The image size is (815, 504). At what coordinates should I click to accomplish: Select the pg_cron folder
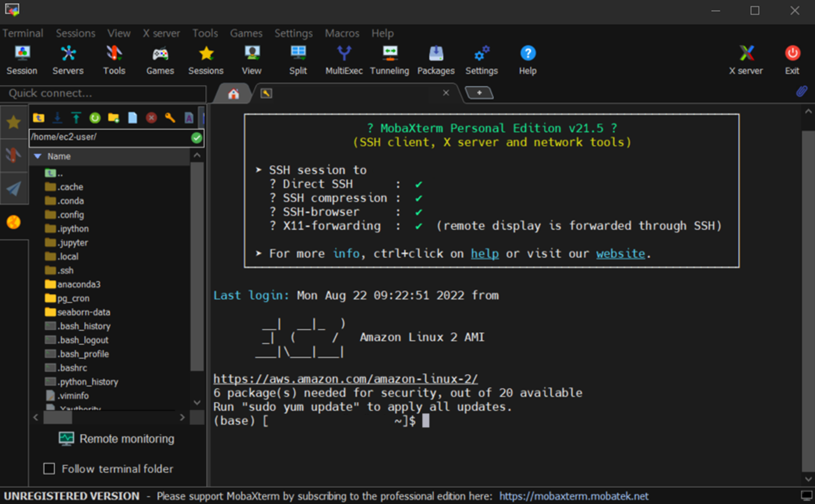point(67,298)
